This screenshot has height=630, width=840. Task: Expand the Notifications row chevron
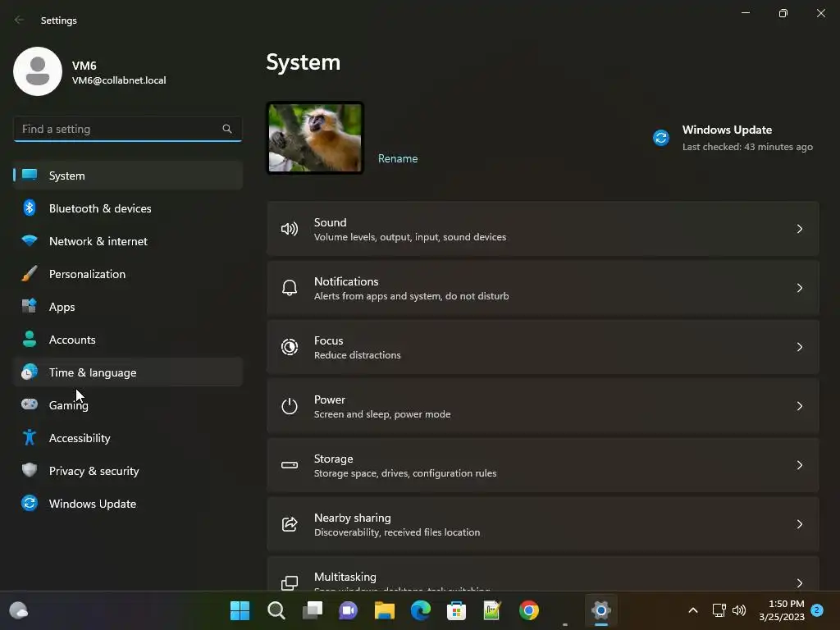[x=799, y=288]
